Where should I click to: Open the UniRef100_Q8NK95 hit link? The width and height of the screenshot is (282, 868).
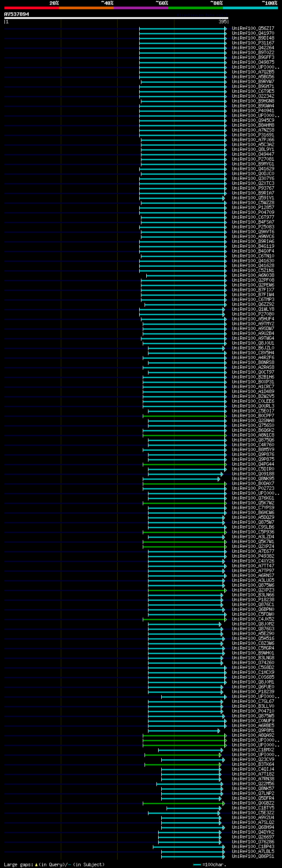[253, 478]
